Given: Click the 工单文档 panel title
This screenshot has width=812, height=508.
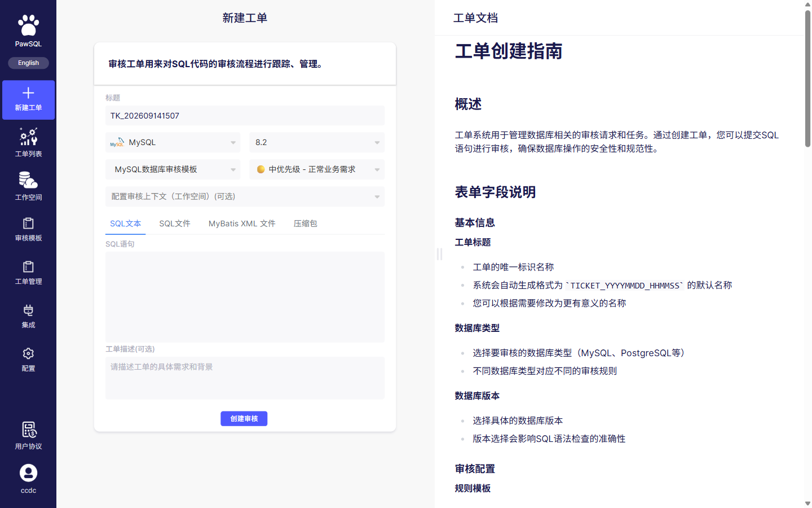Looking at the screenshot, I should coord(475,18).
